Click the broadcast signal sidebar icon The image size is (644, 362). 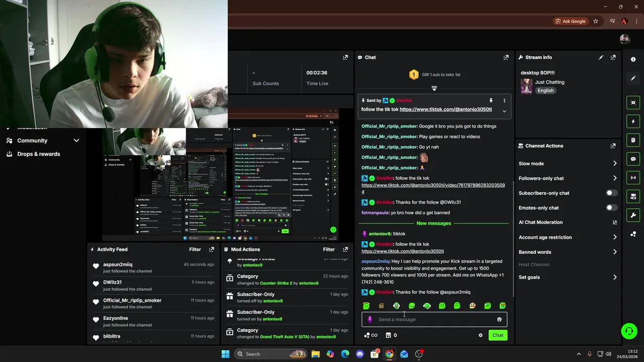click(633, 177)
